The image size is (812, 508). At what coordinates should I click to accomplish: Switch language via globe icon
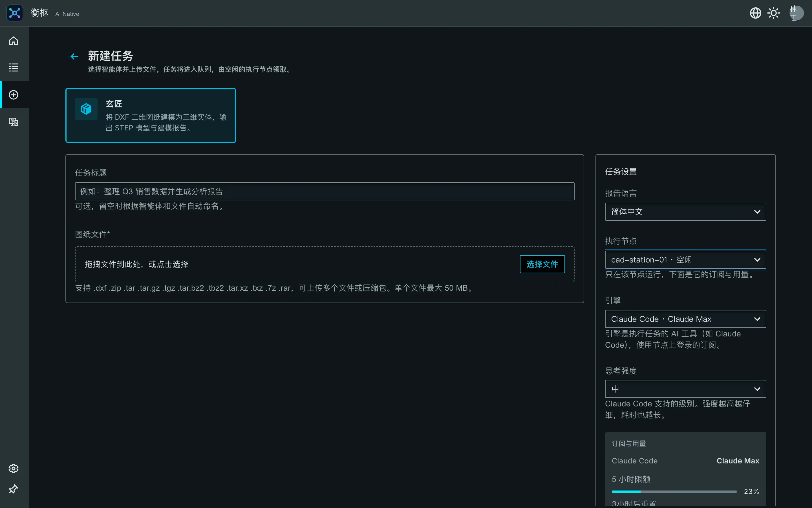tap(755, 13)
